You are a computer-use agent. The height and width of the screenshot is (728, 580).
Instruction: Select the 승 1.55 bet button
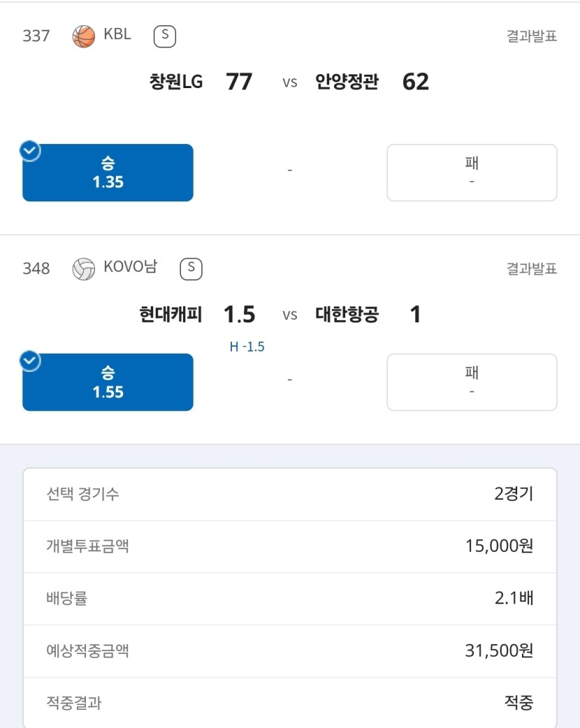pyautogui.click(x=108, y=382)
